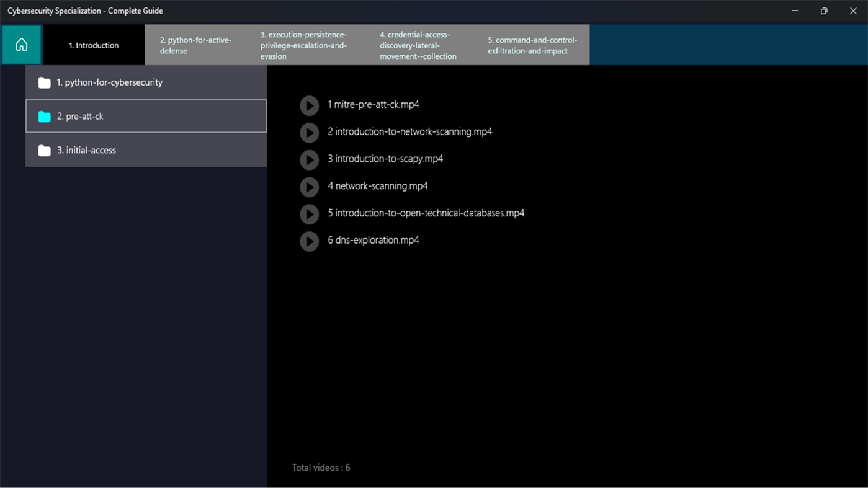Click the Total videos : 6 label
The image size is (868, 488).
pyautogui.click(x=321, y=467)
